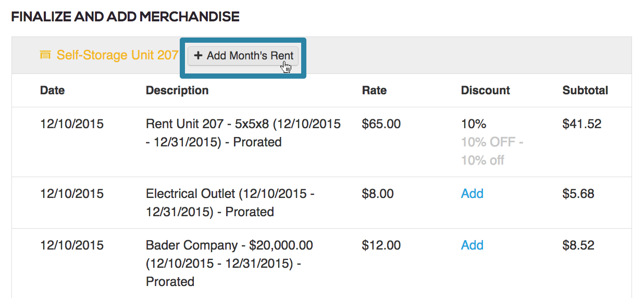644x298 pixels.
Task: Select the Electrical Outlet description text
Action: click(230, 203)
